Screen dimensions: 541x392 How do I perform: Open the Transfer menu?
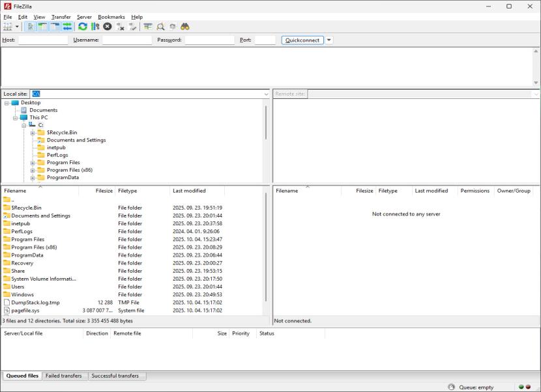pyautogui.click(x=61, y=17)
